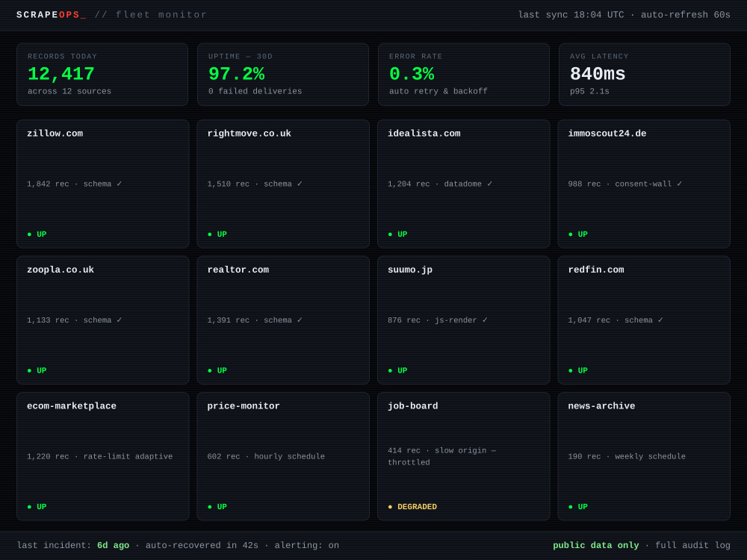Click the UP status on price-monitor

click(217, 507)
